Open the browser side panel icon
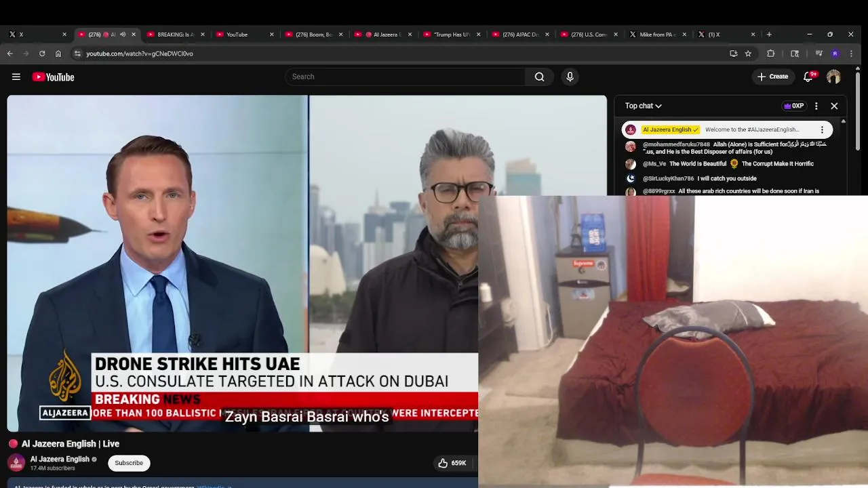The width and height of the screenshot is (868, 488). click(x=795, y=54)
